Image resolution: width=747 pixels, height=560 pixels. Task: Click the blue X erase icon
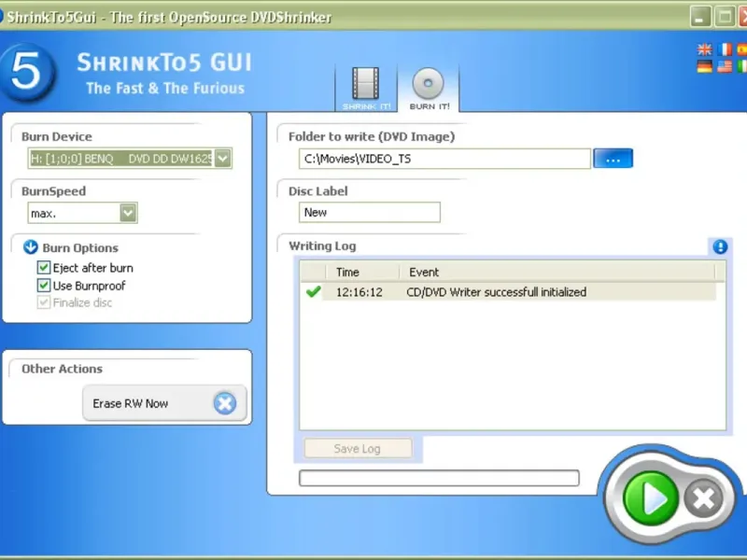224,403
